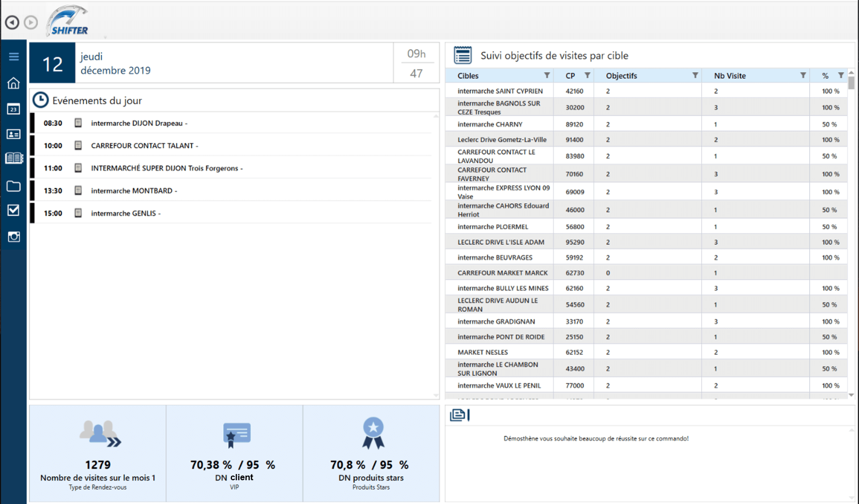Select row intermarche EXPRESS LYON 09 Vaise
The height and width of the screenshot is (504, 859).
(x=646, y=192)
